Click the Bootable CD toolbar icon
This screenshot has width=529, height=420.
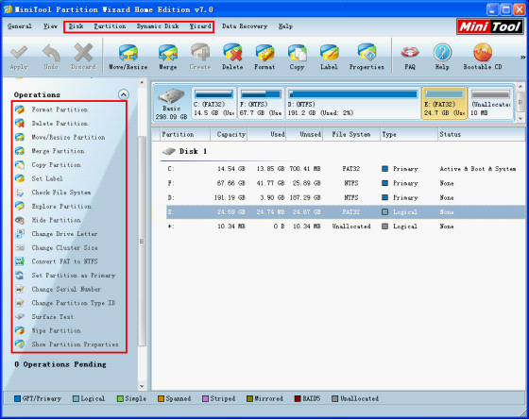pyautogui.click(x=483, y=57)
